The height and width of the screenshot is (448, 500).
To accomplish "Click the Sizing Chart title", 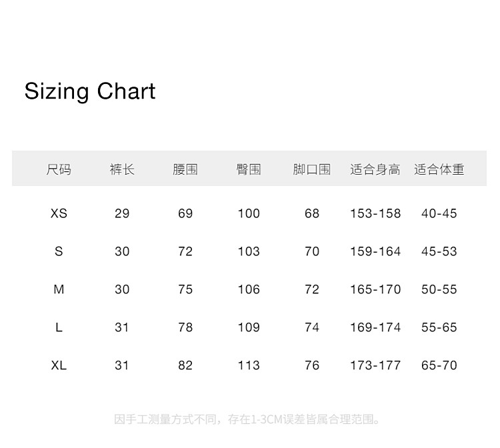I will 90,91.
